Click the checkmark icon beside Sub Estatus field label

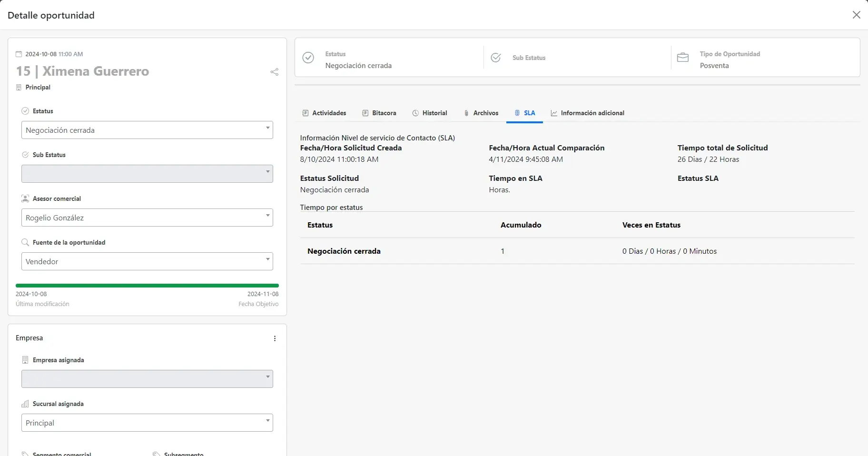click(x=26, y=155)
